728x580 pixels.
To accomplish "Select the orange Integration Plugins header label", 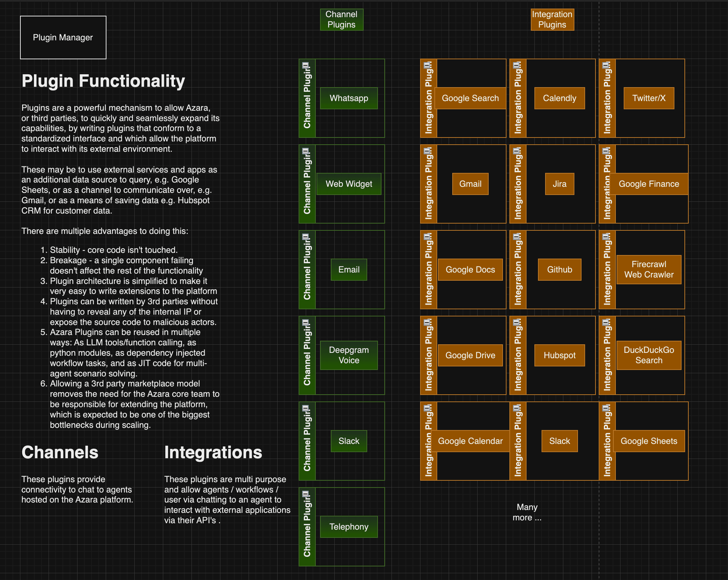I will (552, 20).
